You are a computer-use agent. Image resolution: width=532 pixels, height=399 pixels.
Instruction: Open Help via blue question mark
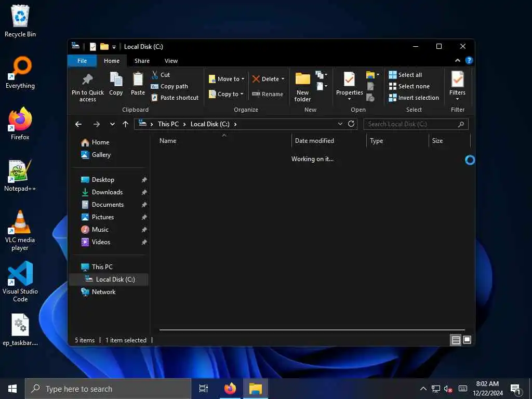pyautogui.click(x=469, y=60)
